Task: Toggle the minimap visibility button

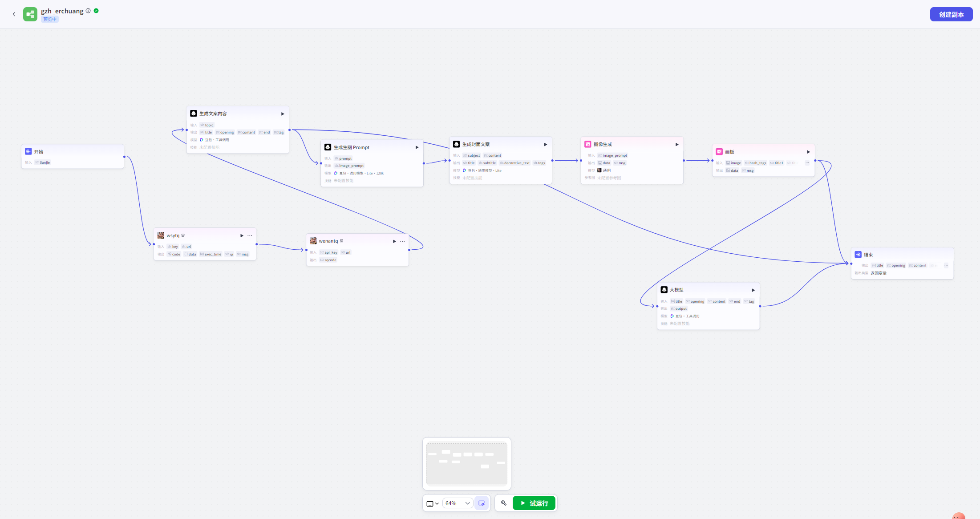Action: pyautogui.click(x=481, y=503)
